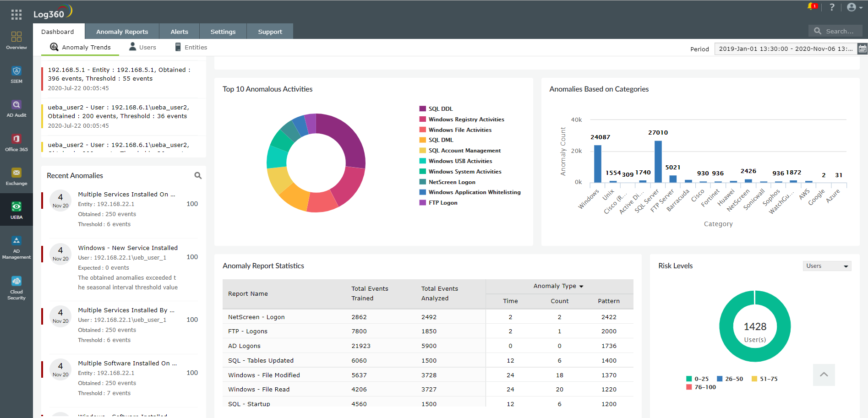
Task: Toggle the 76-100 risk level legend
Action: tap(701, 387)
